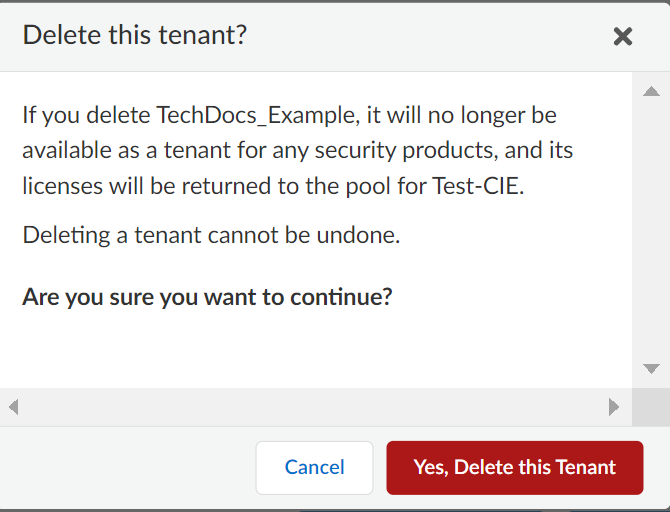
Task: Click empty footer area left of Cancel
Action: [130, 467]
